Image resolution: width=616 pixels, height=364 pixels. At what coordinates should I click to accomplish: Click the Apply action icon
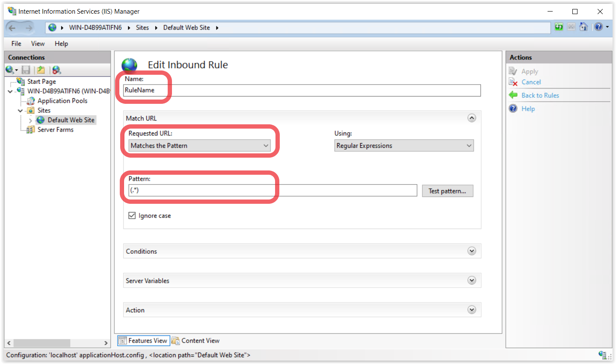click(x=513, y=71)
